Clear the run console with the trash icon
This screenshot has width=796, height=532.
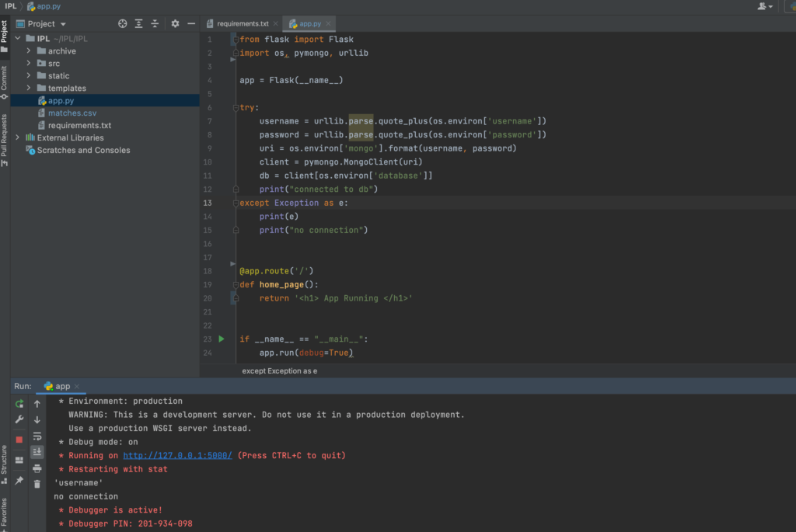(x=37, y=484)
